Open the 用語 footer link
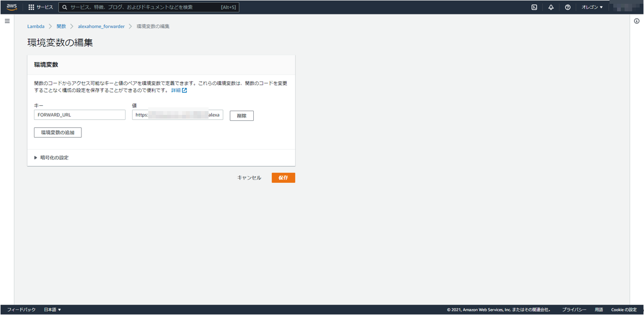Image resolution: width=644 pixels, height=315 pixels. pos(599,310)
